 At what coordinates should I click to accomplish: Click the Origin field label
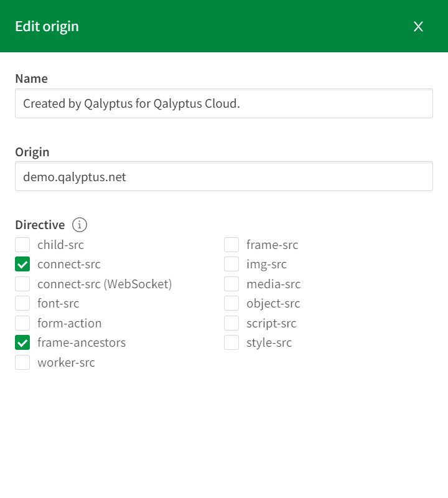pos(31,151)
